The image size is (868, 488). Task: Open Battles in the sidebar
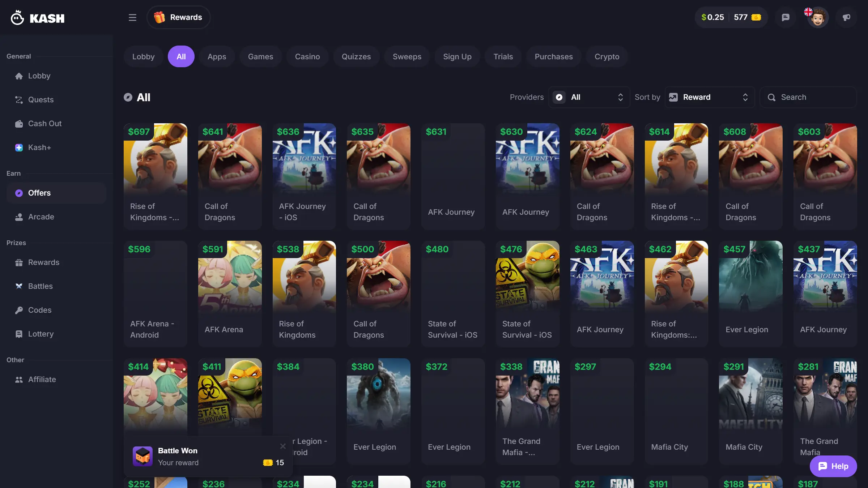[56, 286]
